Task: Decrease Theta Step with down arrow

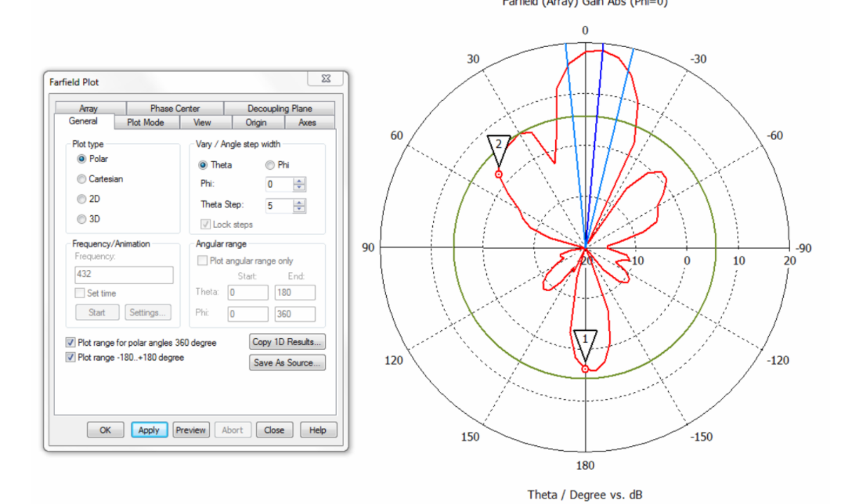Action: [x=300, y=209]
